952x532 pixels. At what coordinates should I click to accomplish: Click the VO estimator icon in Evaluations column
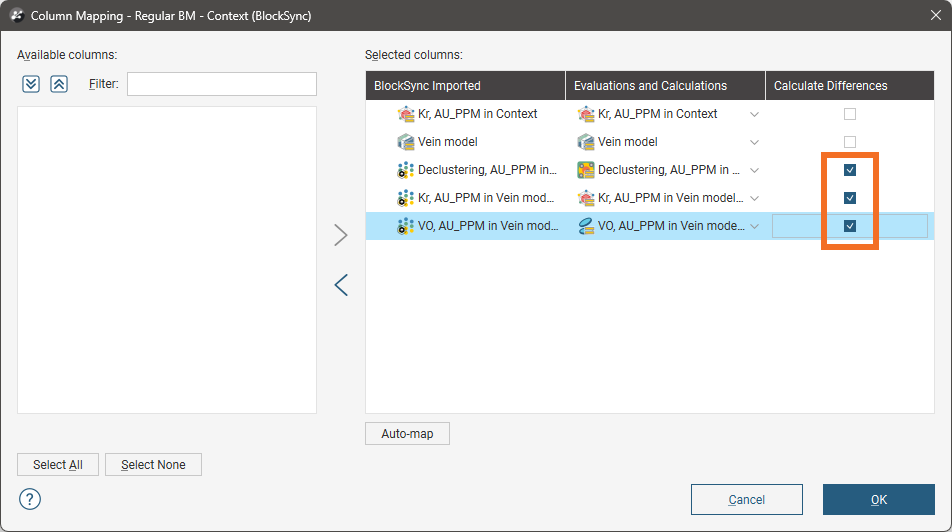(x=586, y=226)
